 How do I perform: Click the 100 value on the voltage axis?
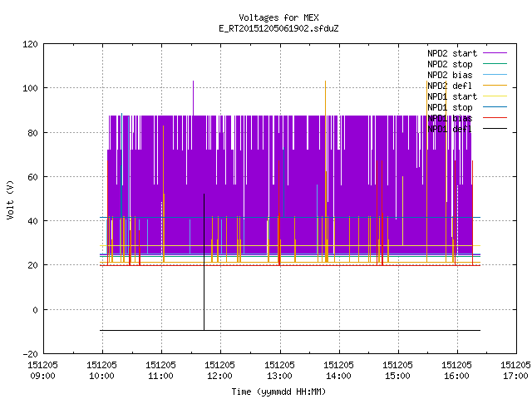pyautogui.click(x=30, y=88)
